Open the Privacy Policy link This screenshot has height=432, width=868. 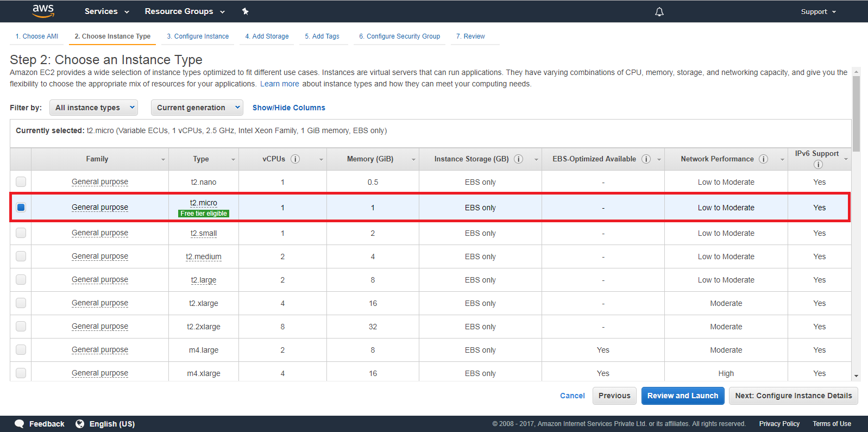click(x=779, y=424)
